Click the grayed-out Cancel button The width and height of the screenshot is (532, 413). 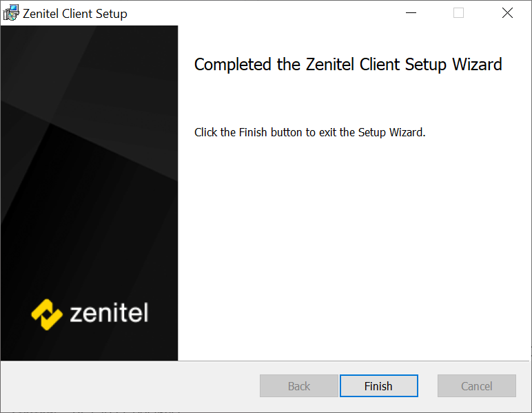coord(476,386)
